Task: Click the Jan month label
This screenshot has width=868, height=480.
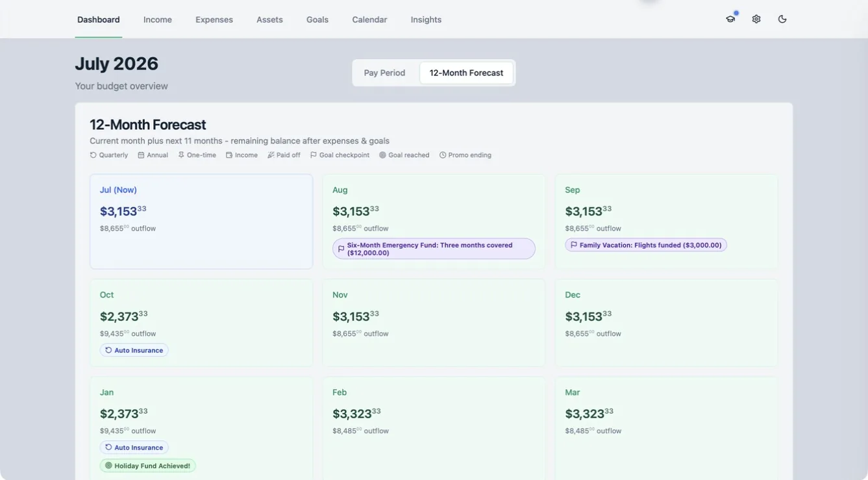Action: click(106, 392)
